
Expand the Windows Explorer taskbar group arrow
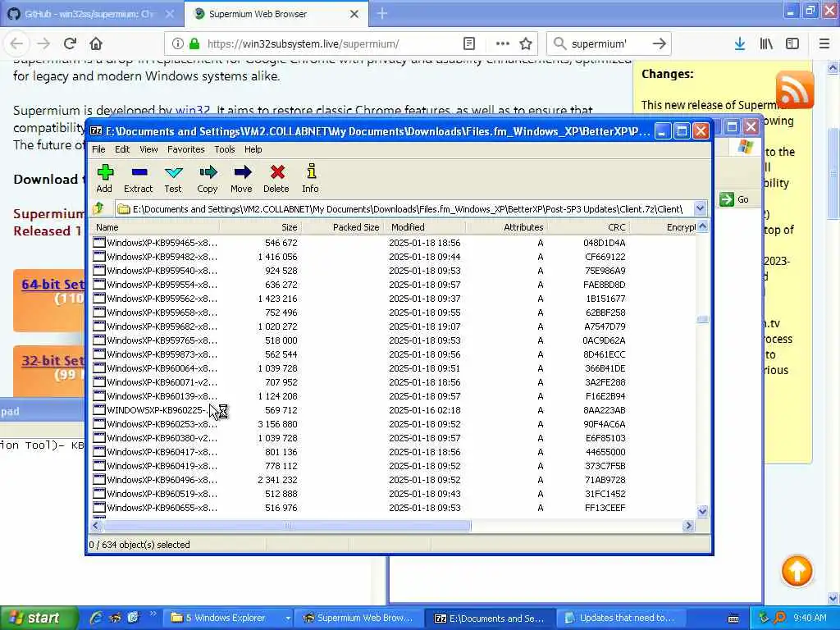pos(288,619)
